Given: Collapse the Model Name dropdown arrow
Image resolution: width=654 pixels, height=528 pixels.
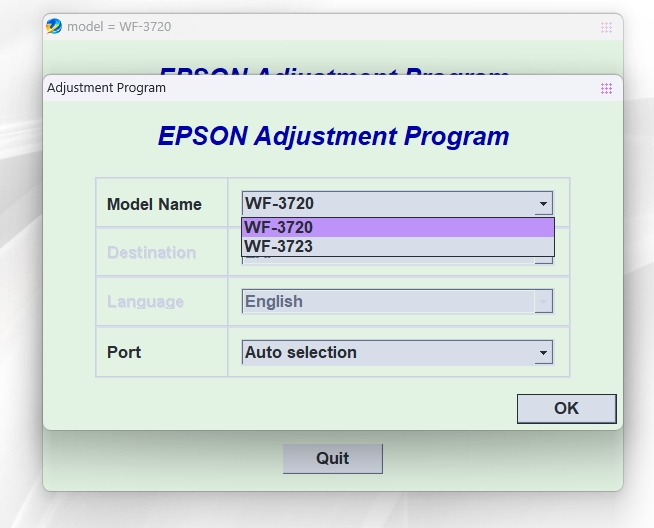Looking at the screenshot, I should (543, 204).
